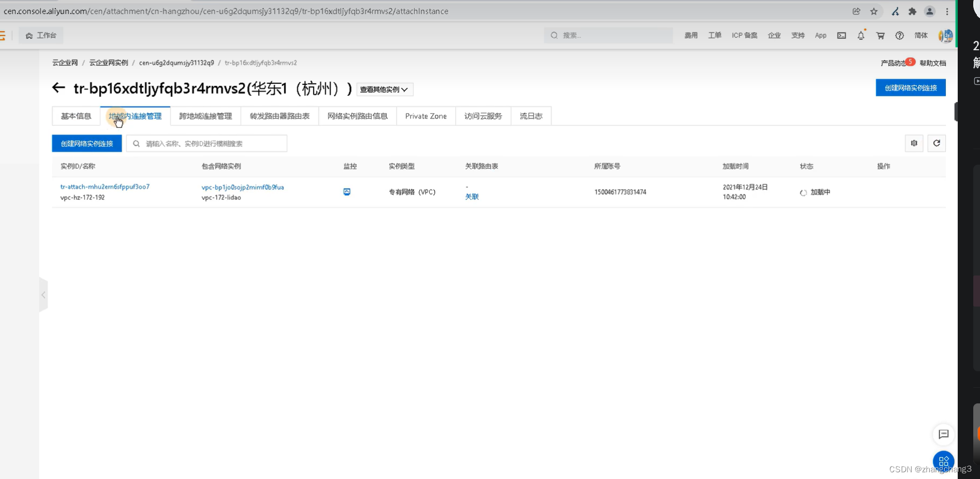Click the 产品动态 badge link
The height and width of the screenshot is (479, 980).
click(894, 63)
